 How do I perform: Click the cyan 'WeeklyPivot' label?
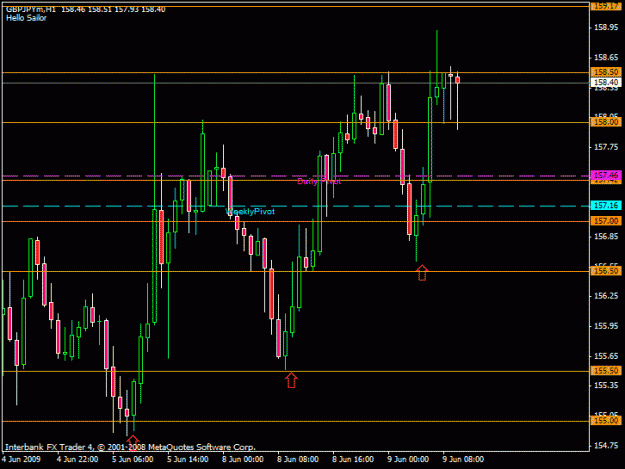(x=250, y=211)
